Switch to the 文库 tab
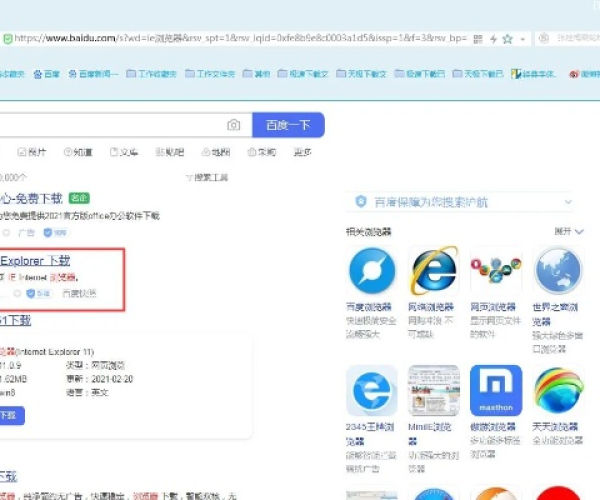The height and width of the screenshot is (500, 600). [124, 152]
